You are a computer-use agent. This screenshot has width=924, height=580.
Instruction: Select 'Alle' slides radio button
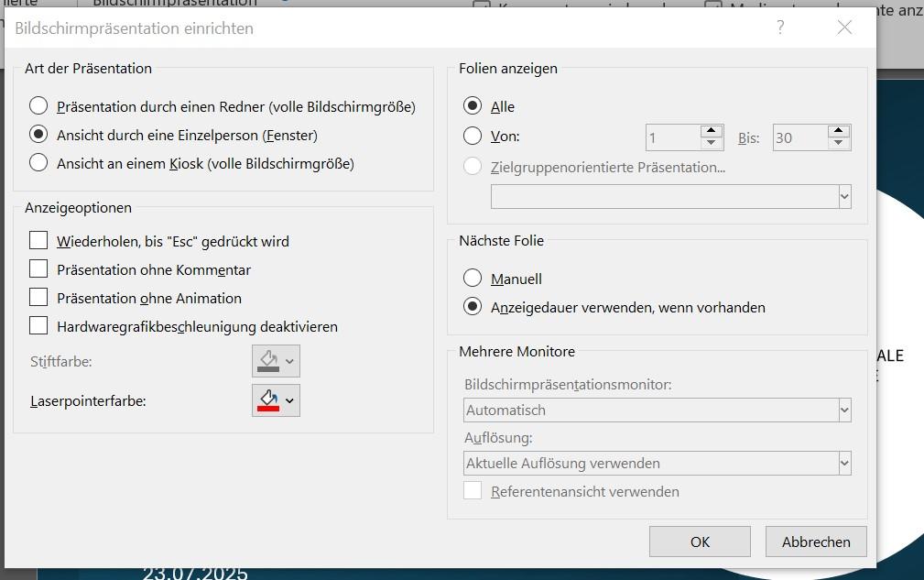pos(472,106)
